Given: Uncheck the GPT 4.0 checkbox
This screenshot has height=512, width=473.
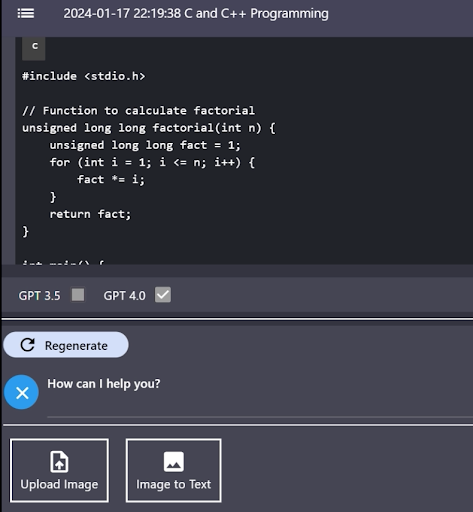Looking at the screenshot, I should (163, 295).
